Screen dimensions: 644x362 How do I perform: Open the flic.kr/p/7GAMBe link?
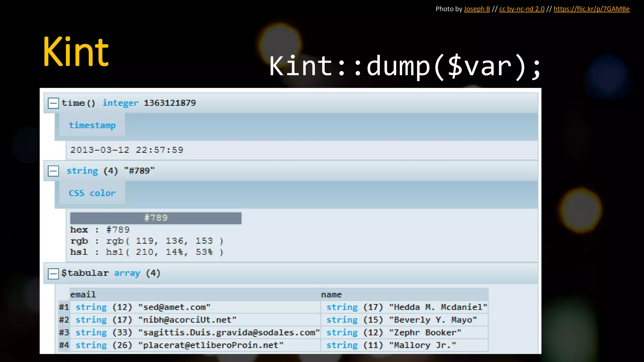591,9
